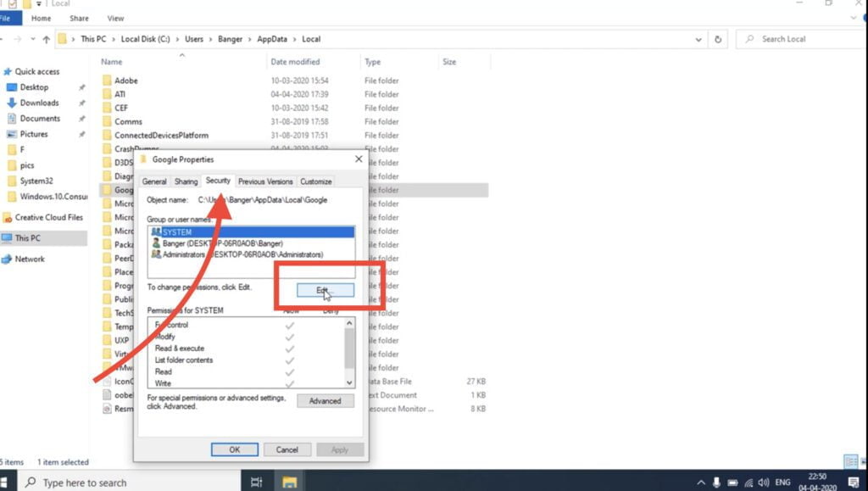Click the Wi-Fi network icon in the tray
868x491 pixels.
click(x=748, y=481)
